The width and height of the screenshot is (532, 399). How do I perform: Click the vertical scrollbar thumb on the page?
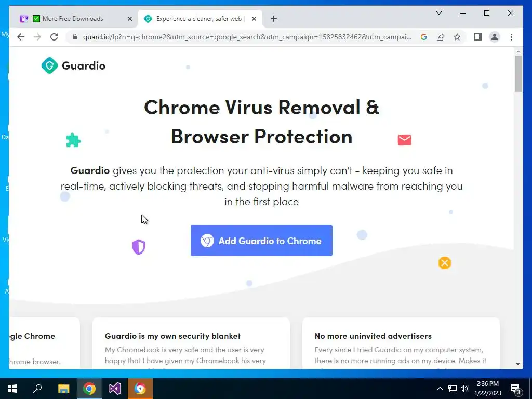[x=518, y=73]
